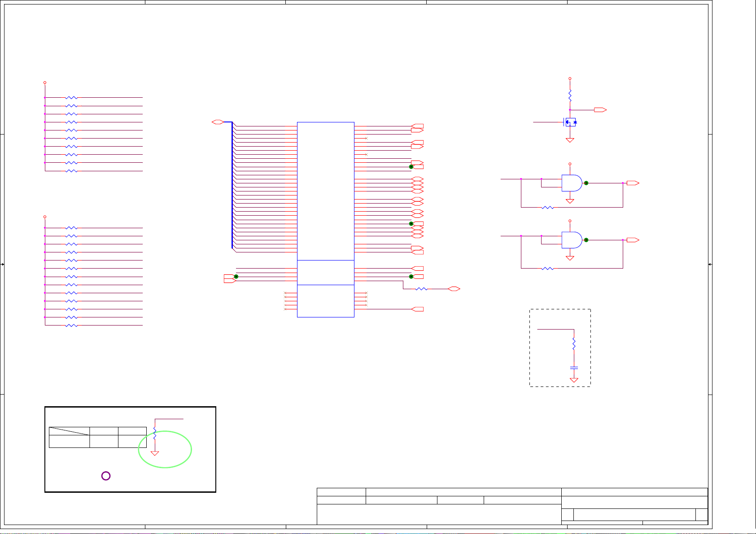Click the ground symbol under the lower AND gate
Image resolution: width=756 pixels, height=534 pixels.
click(x=570, y=258)
